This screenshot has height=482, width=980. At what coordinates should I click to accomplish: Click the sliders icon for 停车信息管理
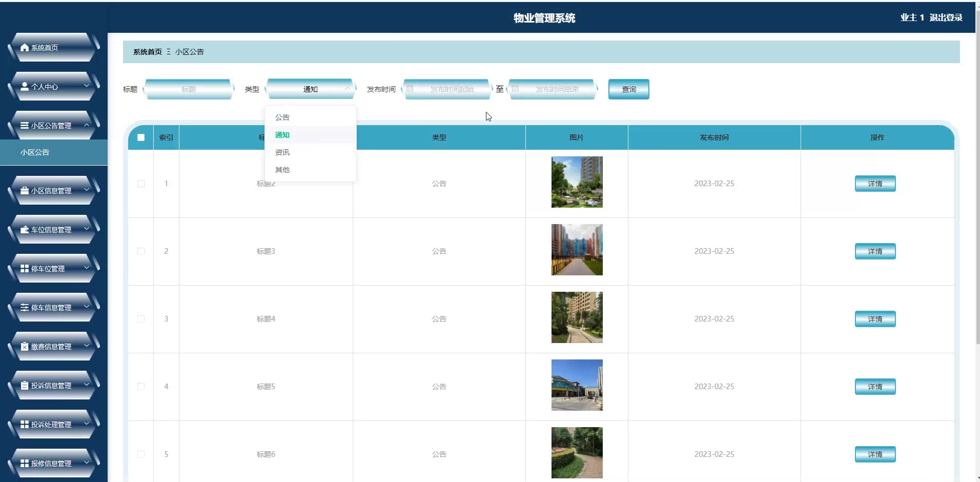[24, 308]
